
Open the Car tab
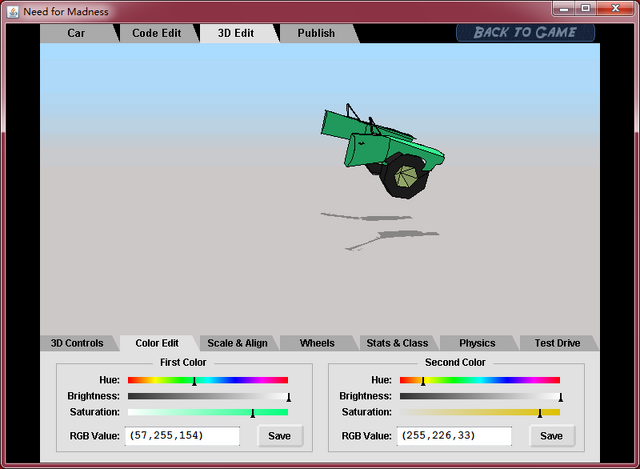tap(76, 33)
